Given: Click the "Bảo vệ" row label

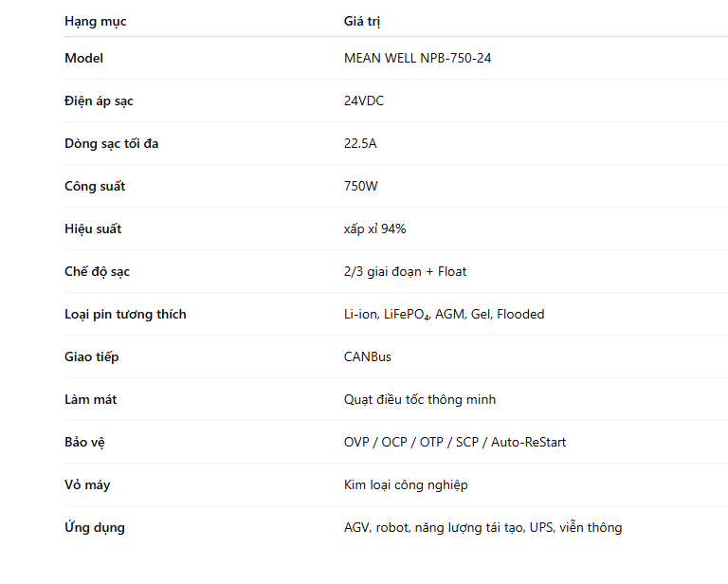Looking at the screenshot, I should (x=84, y=442).
